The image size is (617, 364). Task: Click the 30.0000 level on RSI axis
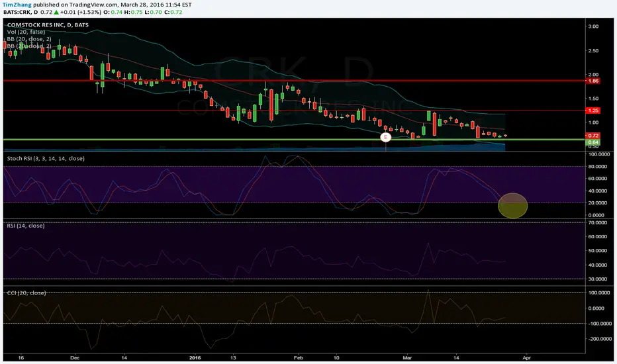596,279
